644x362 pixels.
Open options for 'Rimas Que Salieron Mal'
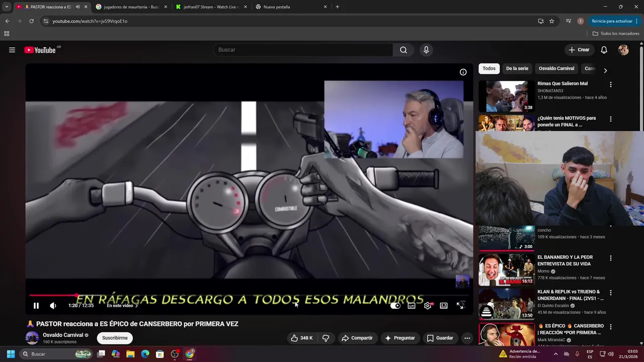[x=611, y=84]
